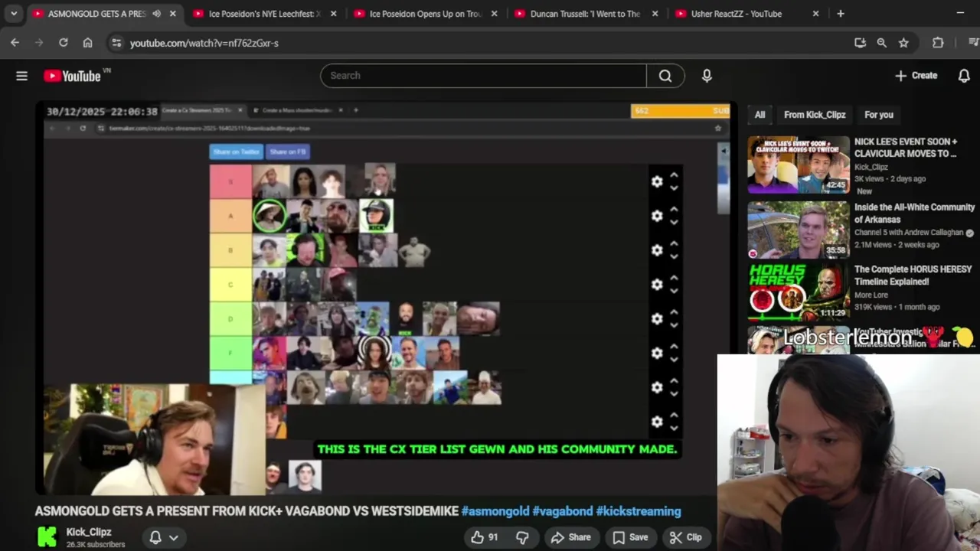The height and width of the screenshot is (551, 980).
Task: Mute the ASMONGOLD tab audio icon
Action: pos(156,14)
